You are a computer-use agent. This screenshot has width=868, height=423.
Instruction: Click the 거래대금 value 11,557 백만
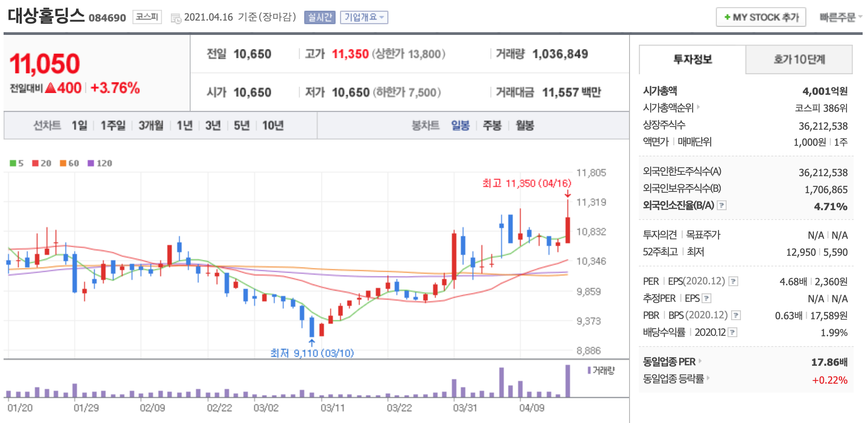tap(571, 93)
